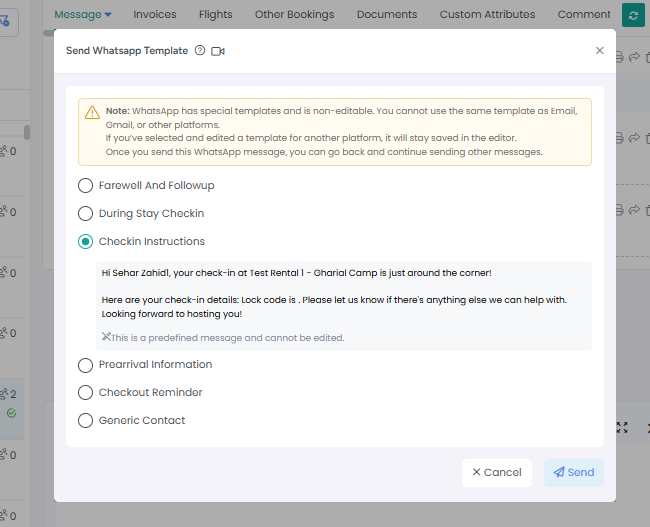Send the WhatsApp template message
This screenshot has width=650, height=527.
click(x=574, y=473)
